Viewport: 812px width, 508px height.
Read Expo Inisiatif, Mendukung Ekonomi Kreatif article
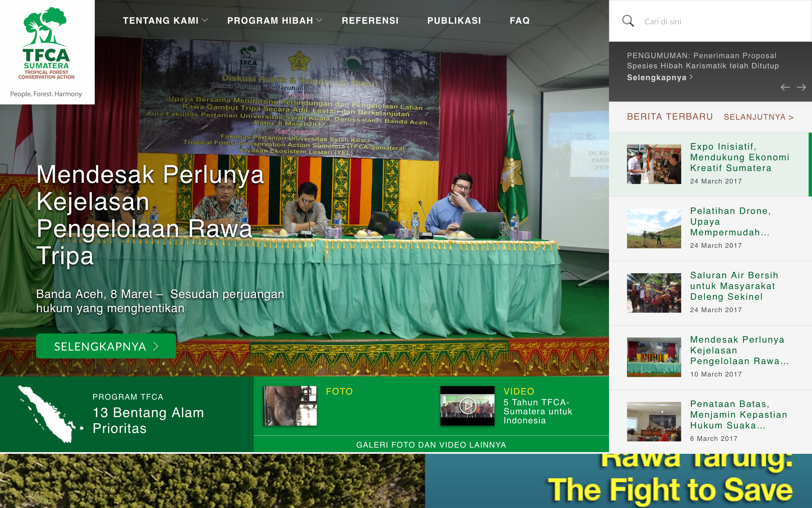pos(740,157)
